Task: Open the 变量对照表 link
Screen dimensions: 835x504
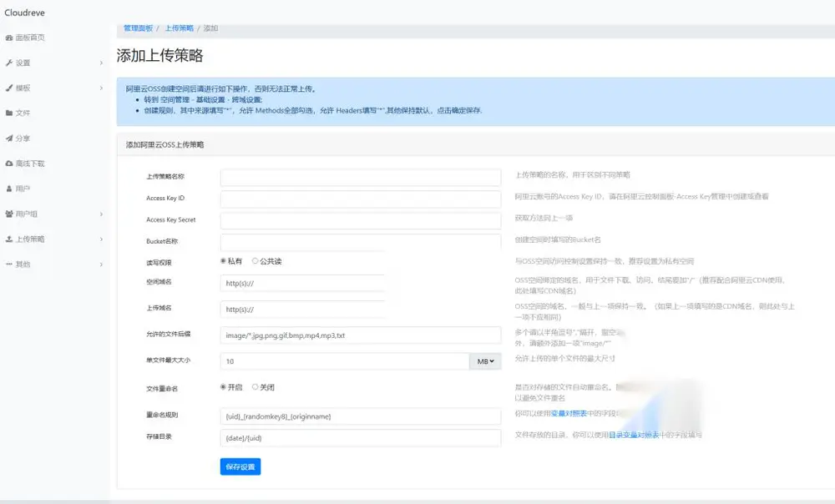Action: [569, 414]
